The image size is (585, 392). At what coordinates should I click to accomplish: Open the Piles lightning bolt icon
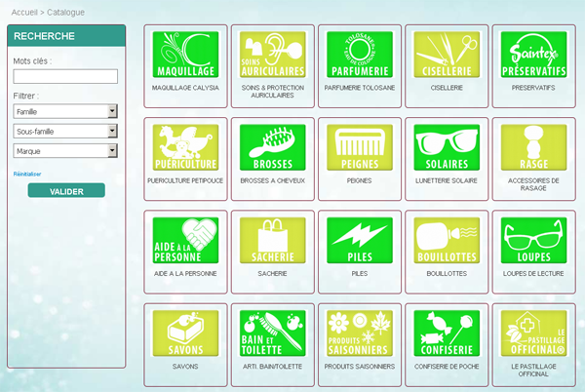[x=359, y=241]
